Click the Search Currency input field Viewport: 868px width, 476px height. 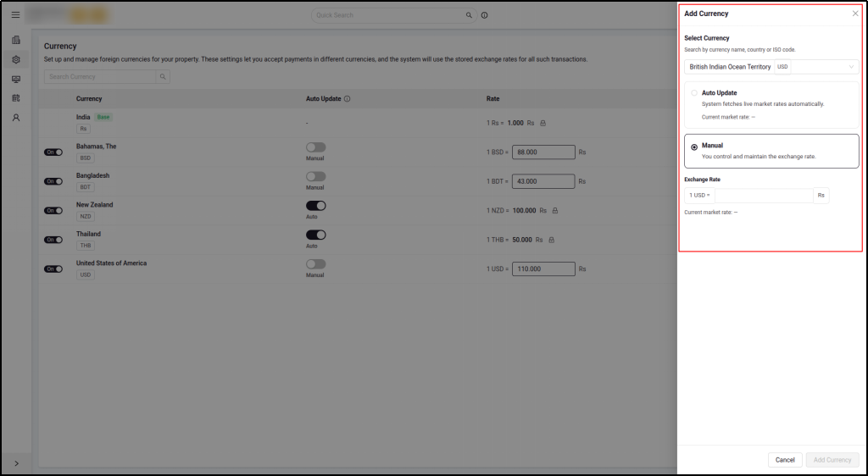100,77
